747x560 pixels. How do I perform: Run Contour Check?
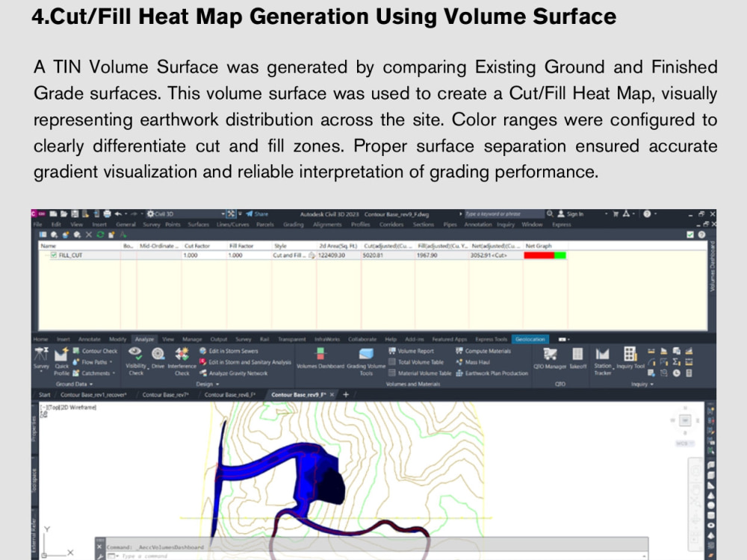[95, 351]
